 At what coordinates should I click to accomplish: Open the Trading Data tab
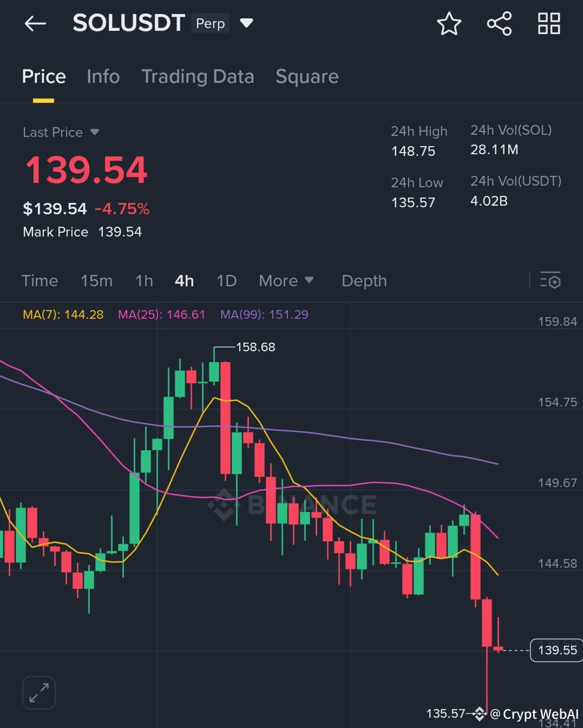click(198, 76)
